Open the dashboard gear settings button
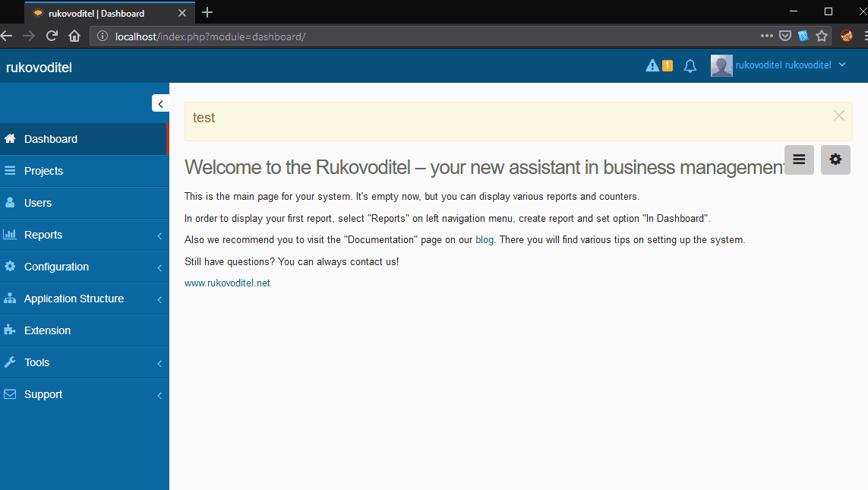The width and height of the screenshot is (868, 490). pos(835,160)
